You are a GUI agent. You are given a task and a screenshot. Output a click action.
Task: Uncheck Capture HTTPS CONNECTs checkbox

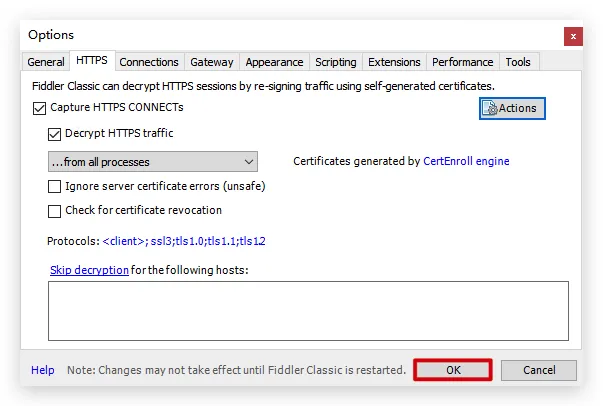pyautogui.click(x=40, y=108)
